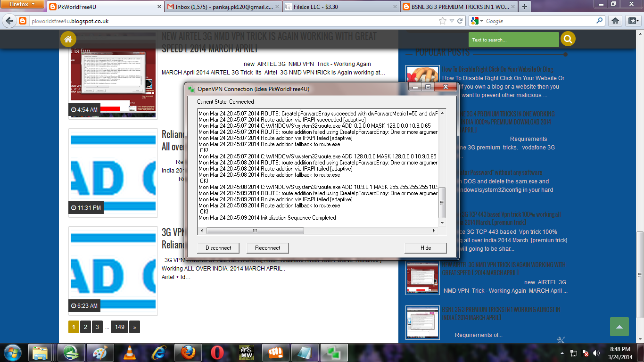Click the blog's yellow search icon

pos(568,39)
